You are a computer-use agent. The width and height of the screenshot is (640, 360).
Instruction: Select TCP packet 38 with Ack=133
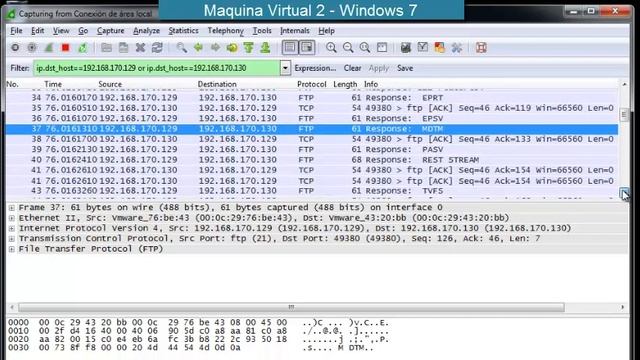[312, 139]
